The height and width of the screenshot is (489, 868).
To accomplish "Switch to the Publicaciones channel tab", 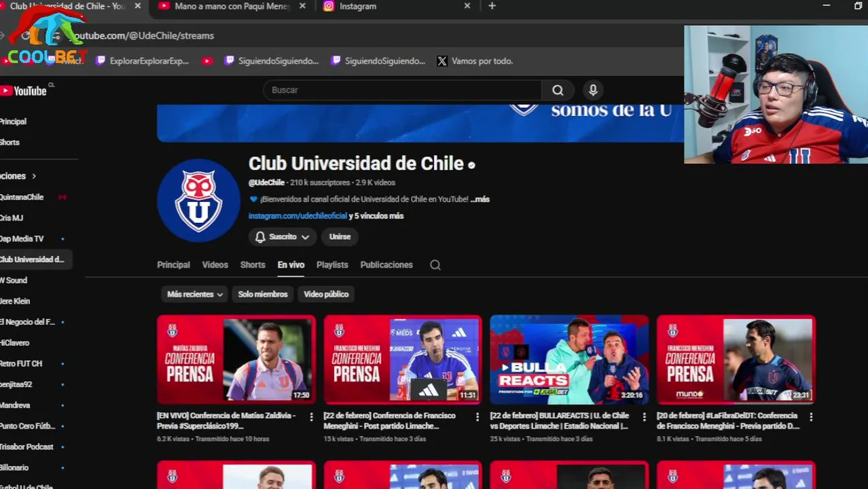I will click(386, 265).
